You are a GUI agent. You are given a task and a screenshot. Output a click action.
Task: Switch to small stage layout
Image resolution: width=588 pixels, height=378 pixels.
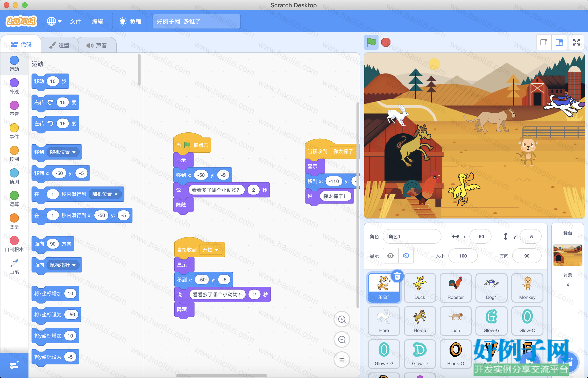544,43
